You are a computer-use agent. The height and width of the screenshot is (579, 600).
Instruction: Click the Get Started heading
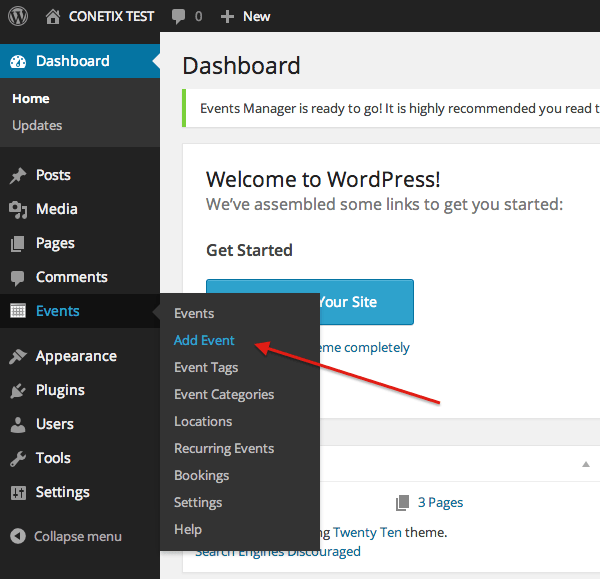pos(249,251)
